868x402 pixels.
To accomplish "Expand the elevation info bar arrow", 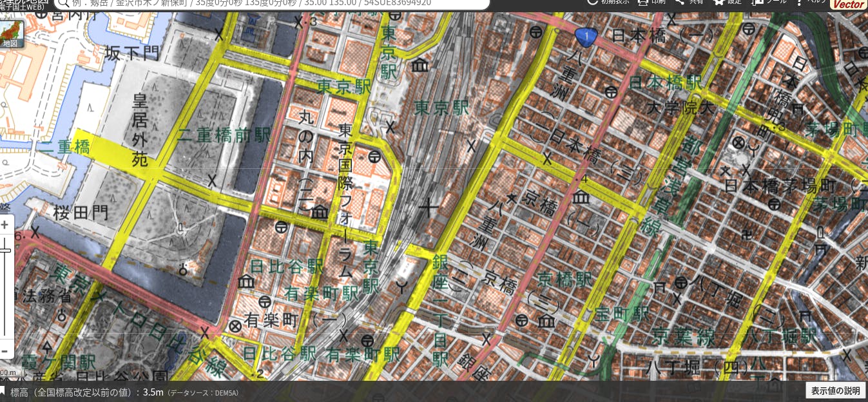I will pyautogui.click(x=3, y=391).
